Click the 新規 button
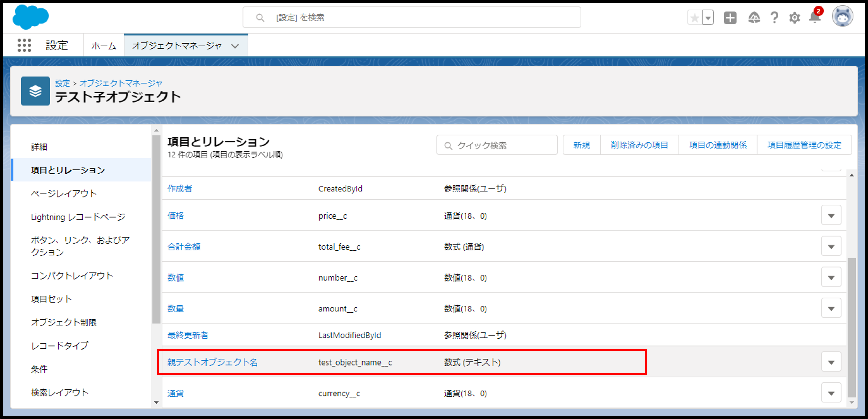 582,145
